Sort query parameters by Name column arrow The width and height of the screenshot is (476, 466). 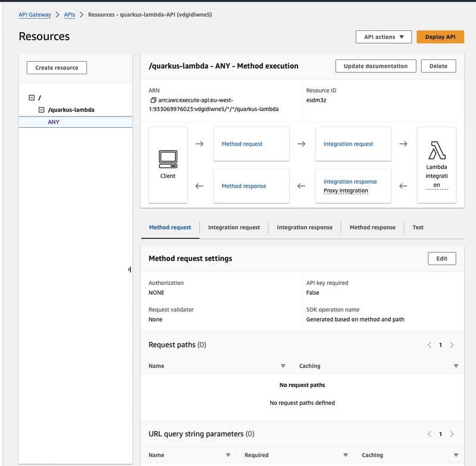click(x=228, y=455)
